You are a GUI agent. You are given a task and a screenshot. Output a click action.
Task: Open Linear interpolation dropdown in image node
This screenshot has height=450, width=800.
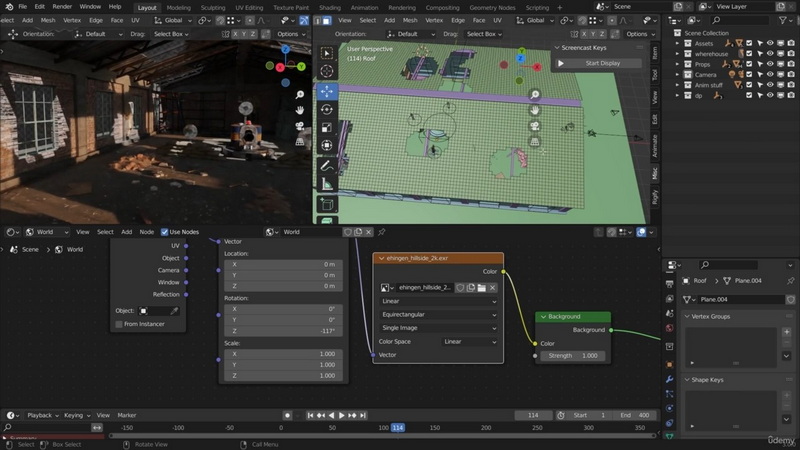[x=438, y=302]
